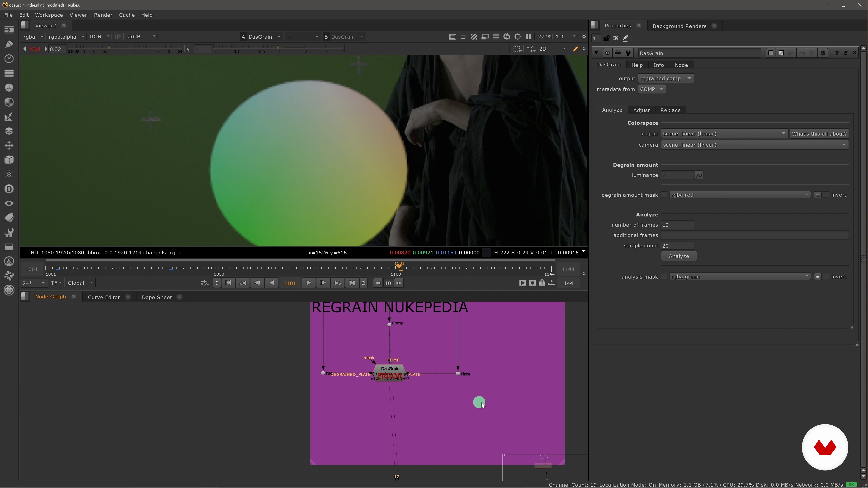Click the S icon in the DasGrain panel header
The height and width of the screenshot is (488, 868).
(x=823, y=53)
